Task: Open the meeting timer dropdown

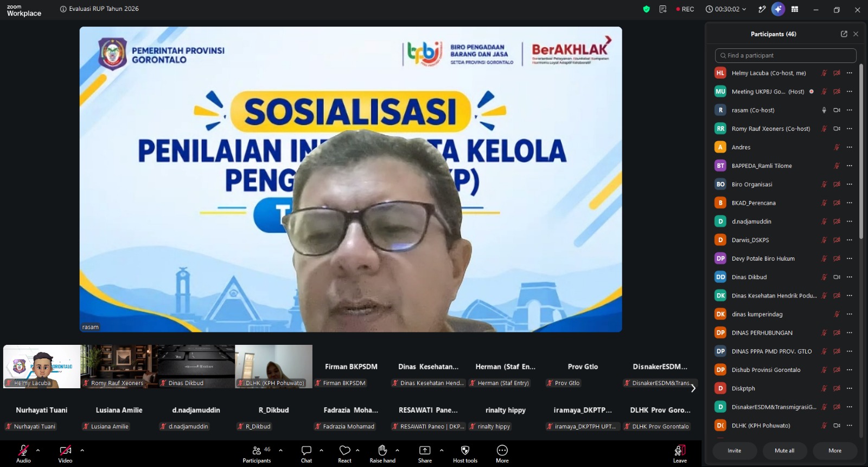Action: pyautogui.click(x=726, y=9)
